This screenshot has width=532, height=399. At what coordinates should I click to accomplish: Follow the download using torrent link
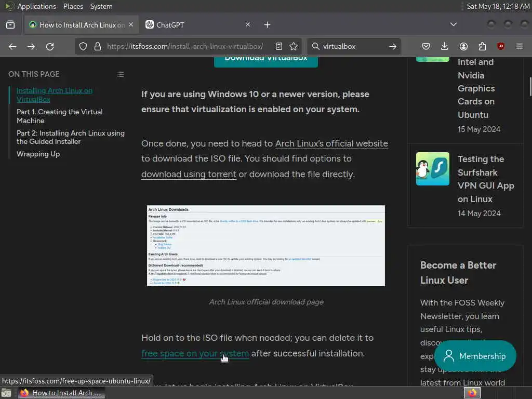click(189, 175)
